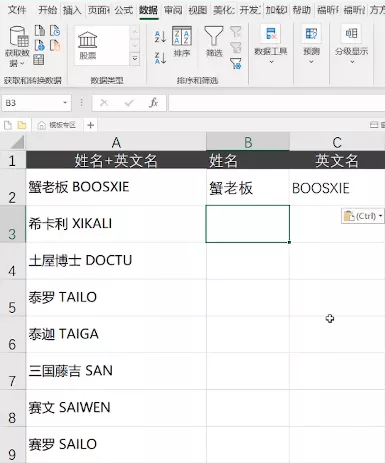Open the 分级显示 (Outline) dropdown

click(352, 45)
